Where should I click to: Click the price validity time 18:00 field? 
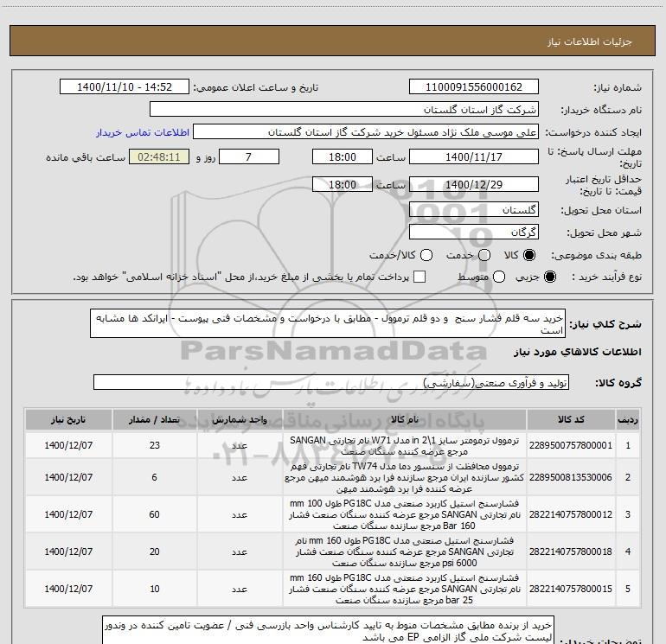point(343,184)
